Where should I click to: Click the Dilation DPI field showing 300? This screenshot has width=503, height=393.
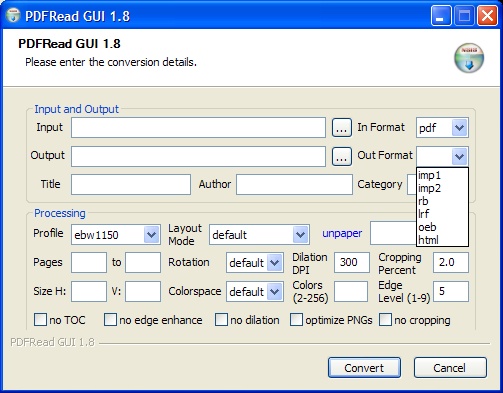click(352, 263)
